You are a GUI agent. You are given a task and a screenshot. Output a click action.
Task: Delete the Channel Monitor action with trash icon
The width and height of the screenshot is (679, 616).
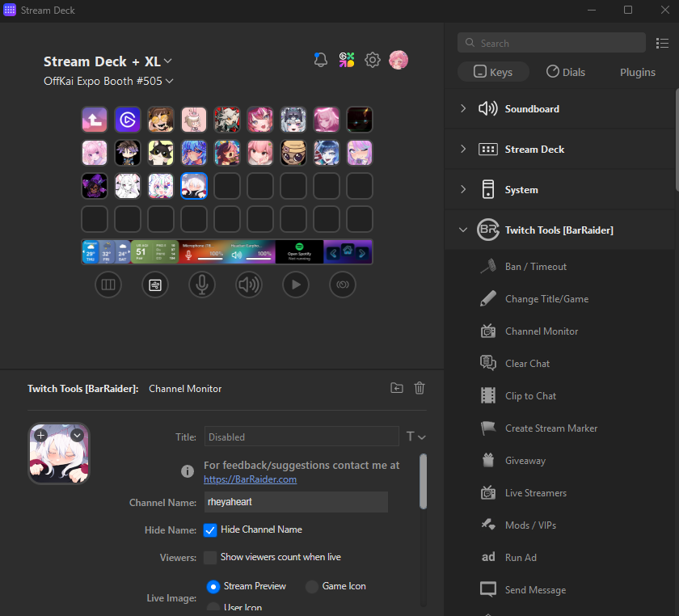point(420,388)
